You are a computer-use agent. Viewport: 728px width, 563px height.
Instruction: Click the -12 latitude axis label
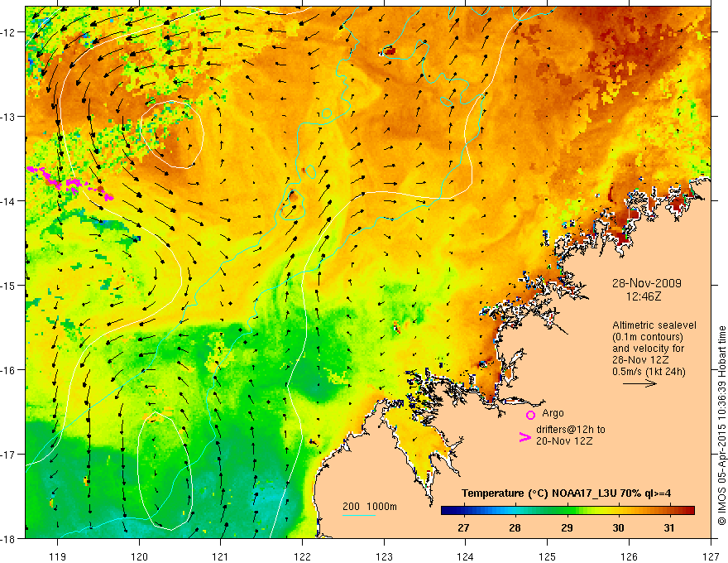pos(9,32)
